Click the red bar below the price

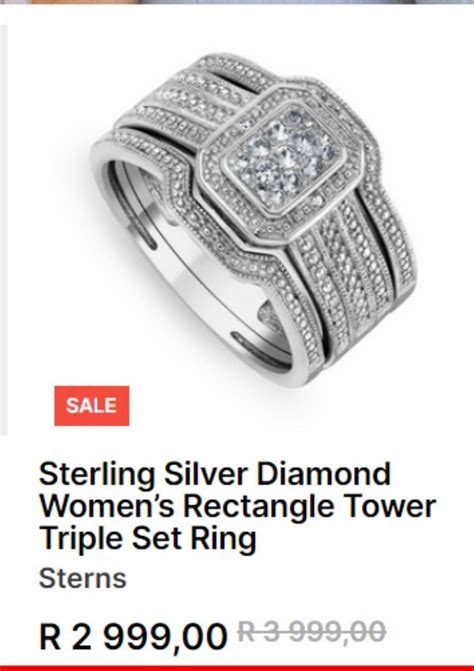237,668
